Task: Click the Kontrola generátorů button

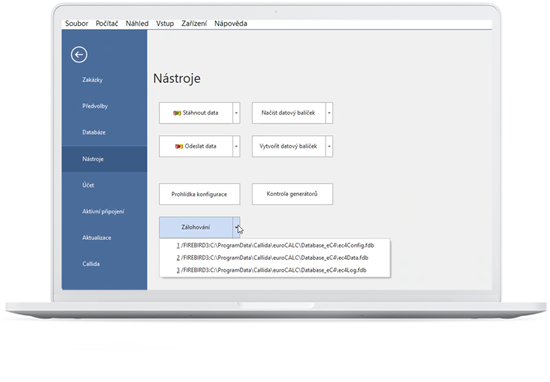Action: pos(292,194)
